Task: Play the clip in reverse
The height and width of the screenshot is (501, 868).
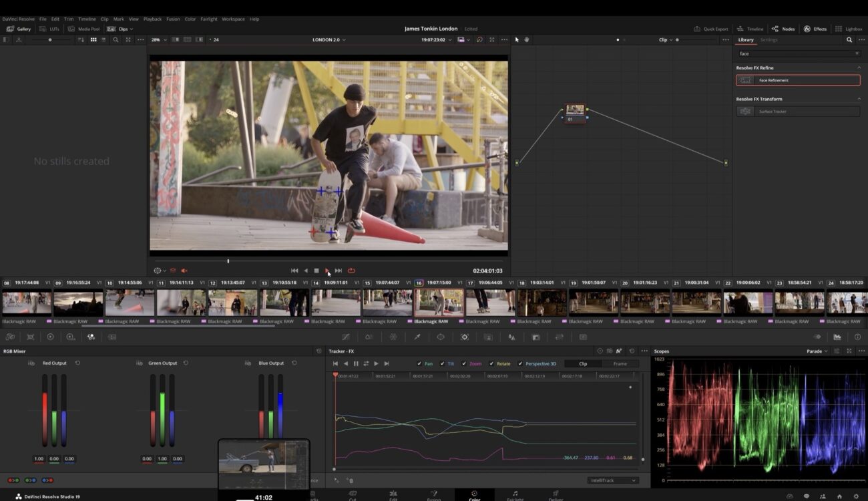Action: tap(306, 271)
